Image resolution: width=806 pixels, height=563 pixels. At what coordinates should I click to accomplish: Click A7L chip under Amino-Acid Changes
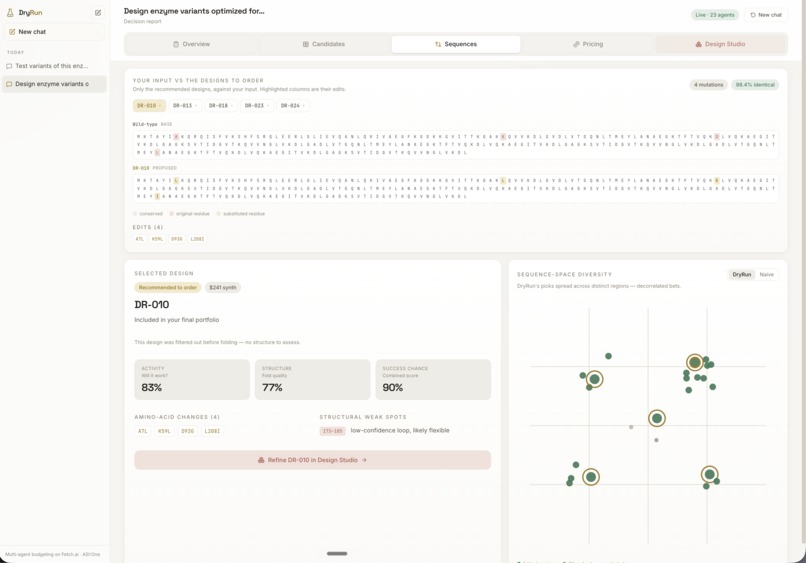tap(142, 431)
